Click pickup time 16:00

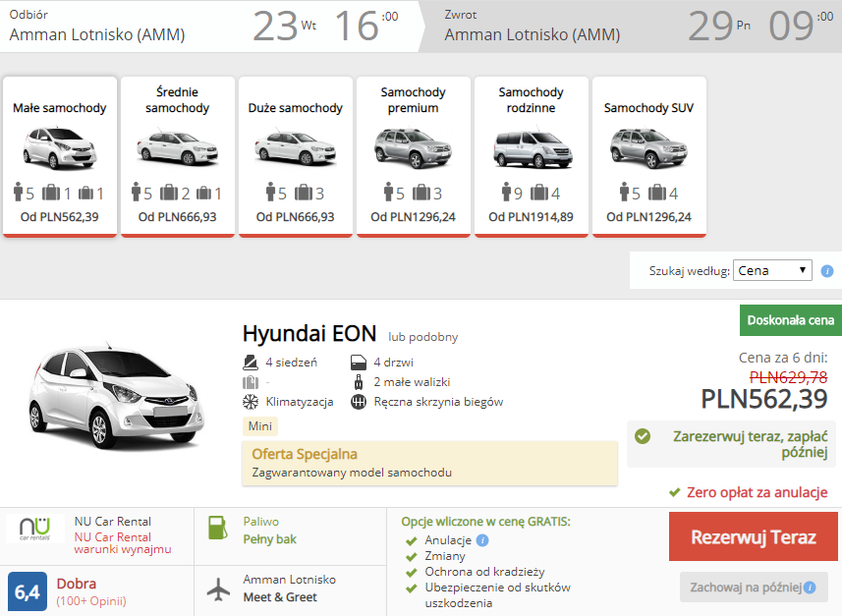pos(366,26)
